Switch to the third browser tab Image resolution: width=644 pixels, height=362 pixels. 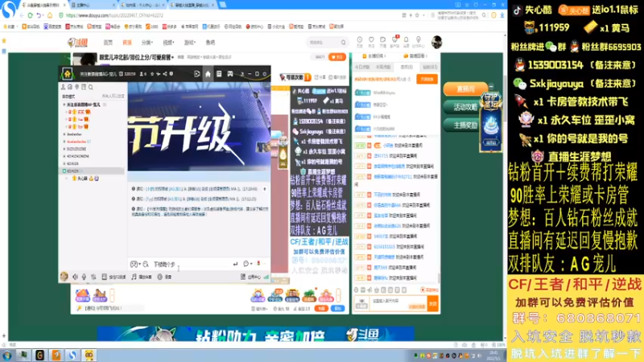142,6
